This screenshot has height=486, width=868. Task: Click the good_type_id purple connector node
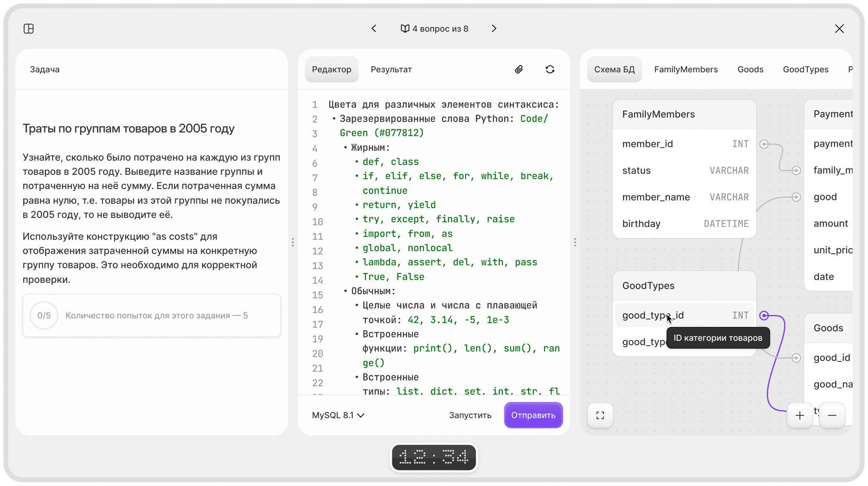coord(764,315)
